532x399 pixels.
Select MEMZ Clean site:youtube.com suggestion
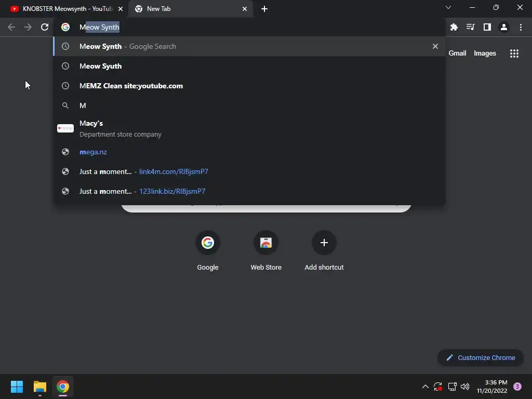[x=249, y=86]
